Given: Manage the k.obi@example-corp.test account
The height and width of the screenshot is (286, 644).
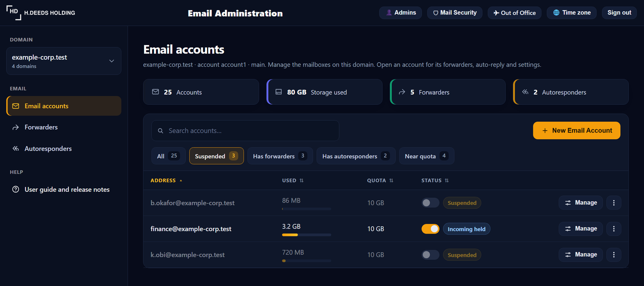Looking at the screenshot, I should (580, 255).
